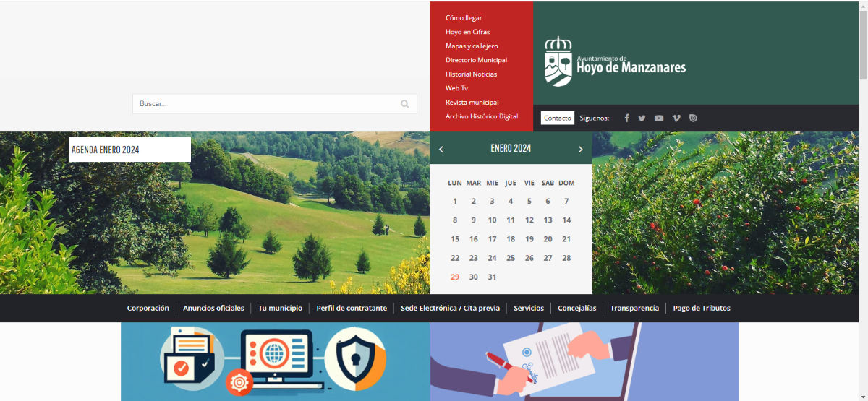Image resolution: width=868 pixels, height=401 pixels.
Task: Open the Vimeo social icon
Action: pos(676,118)
